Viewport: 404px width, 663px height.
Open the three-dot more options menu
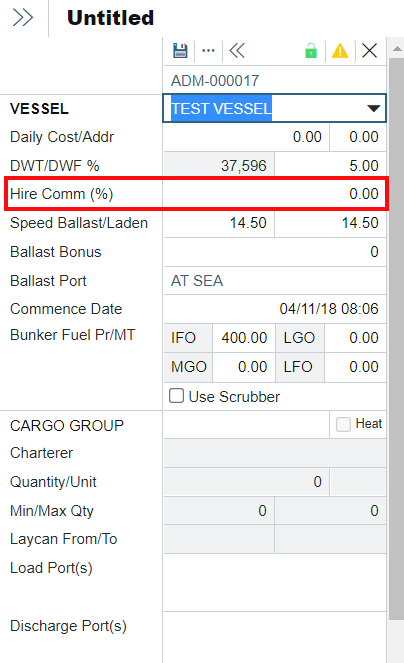pyautogui.click(x=209, y=51)
